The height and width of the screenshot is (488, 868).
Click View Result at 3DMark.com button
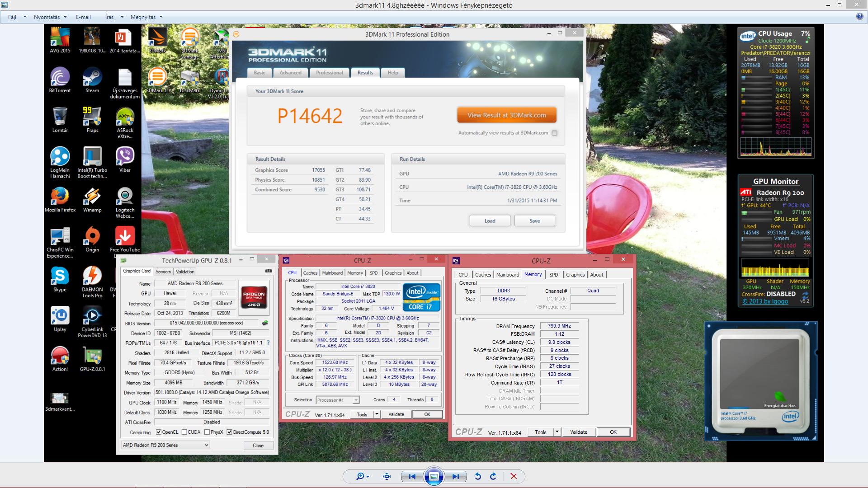coord(506,115)
